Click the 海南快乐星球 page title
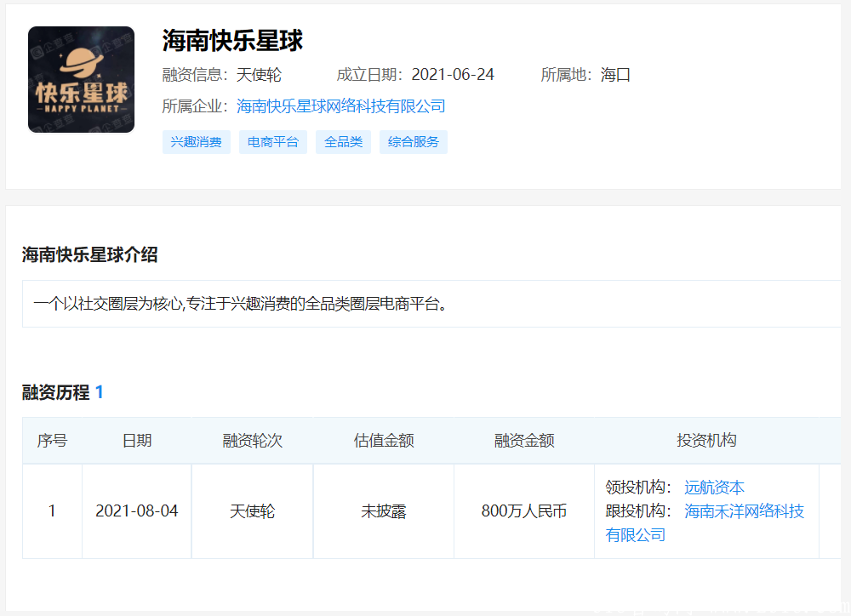 click(x=232, y=41)
